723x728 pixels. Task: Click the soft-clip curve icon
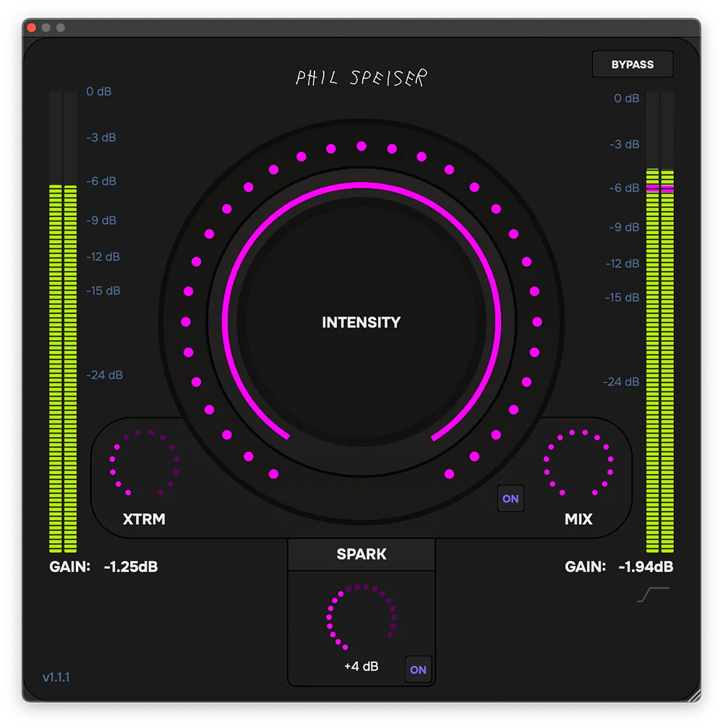[x=653, y=595]
